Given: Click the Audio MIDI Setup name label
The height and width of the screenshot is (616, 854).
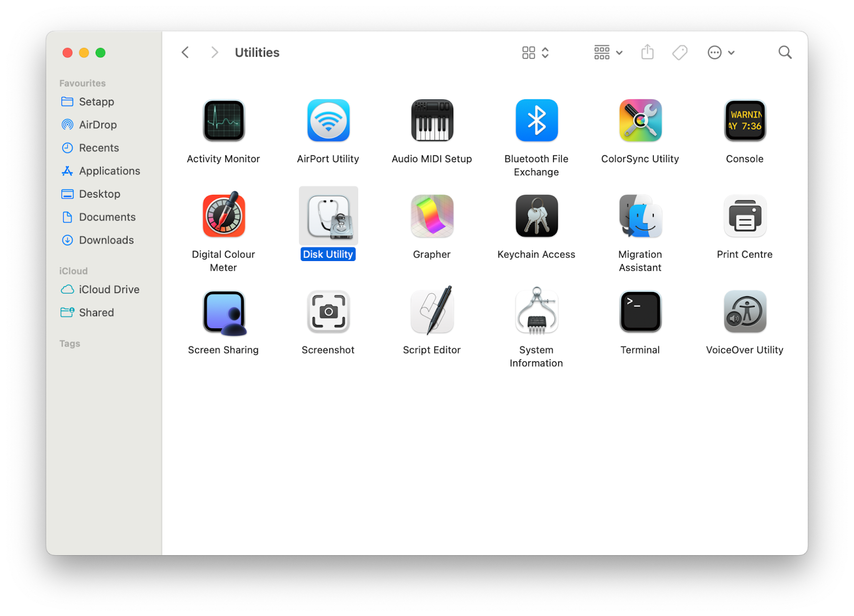Looking at the screenshot, I should click(432, 159).
